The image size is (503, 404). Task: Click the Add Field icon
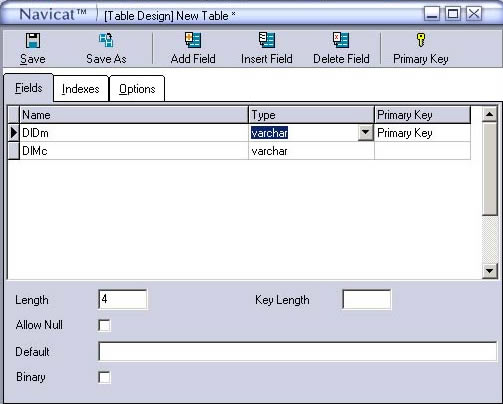coord(193,40)
